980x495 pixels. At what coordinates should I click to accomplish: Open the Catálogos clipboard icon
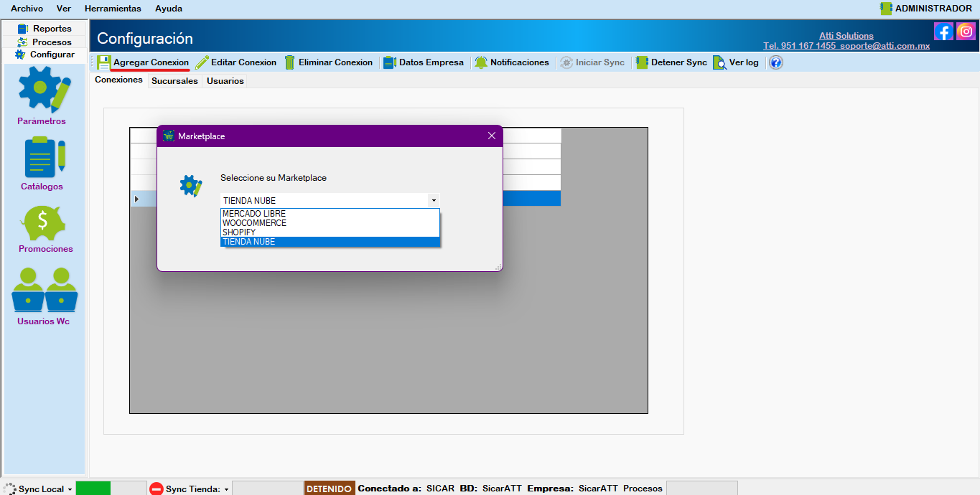pos(44,157)
